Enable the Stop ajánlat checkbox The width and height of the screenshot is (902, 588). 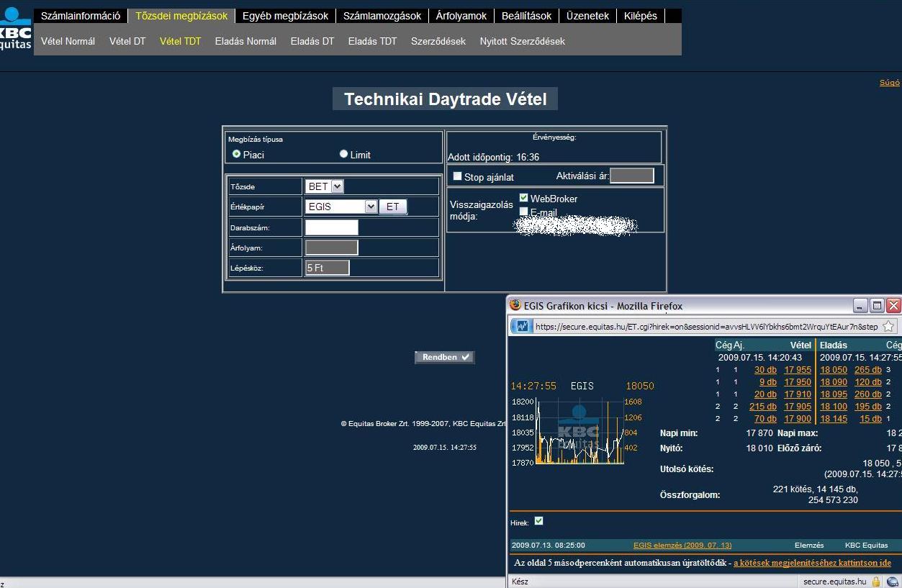(457, 176)
